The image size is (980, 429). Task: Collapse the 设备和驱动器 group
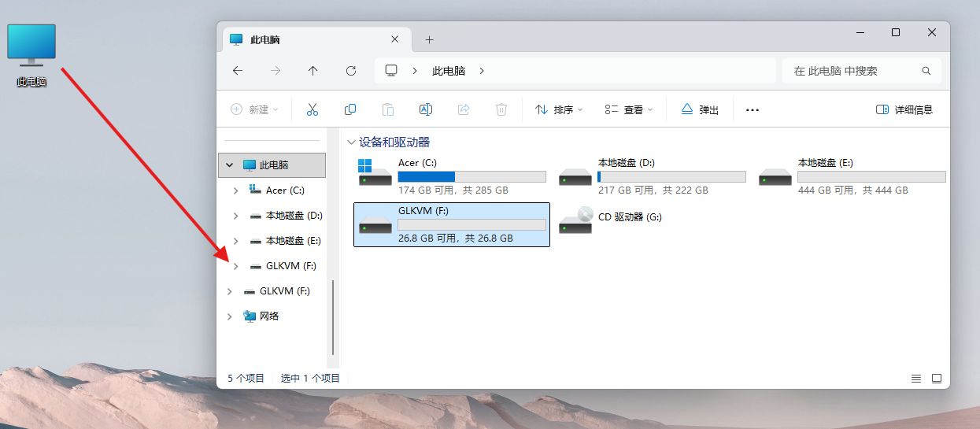pyautogui.click(x=351, y=142)
